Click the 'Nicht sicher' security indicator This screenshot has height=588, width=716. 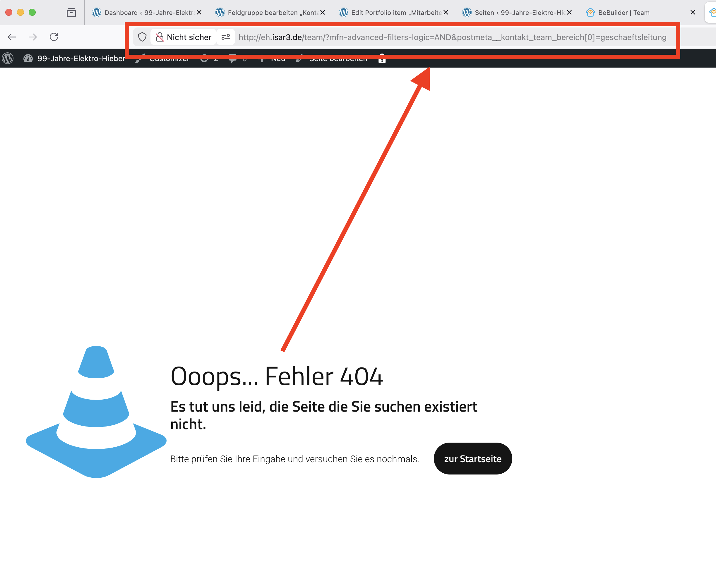(x=184, y=37)
